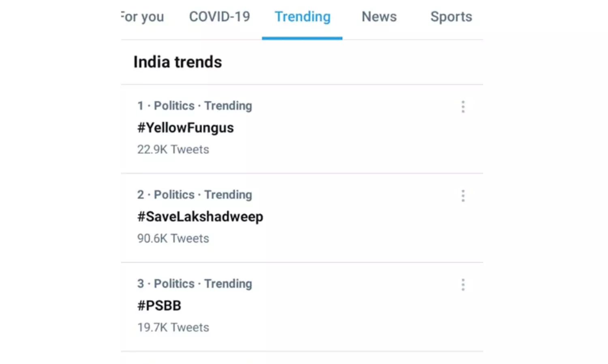This screenshot has height=364, width=608.
Task: Open the #YellowFungus hashtag
Action: (x=185, y=128)
